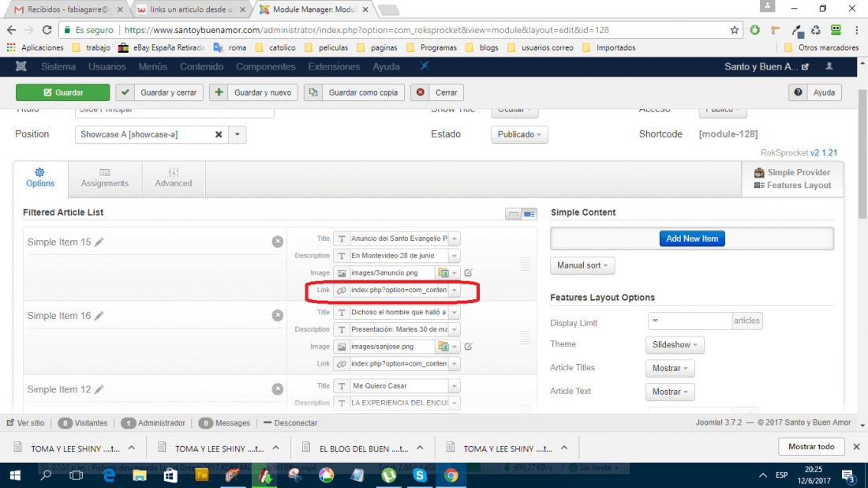Click the Me Quiero Casar title field
This screenshot has width=868, height=488.
click(x=398, y=386)
